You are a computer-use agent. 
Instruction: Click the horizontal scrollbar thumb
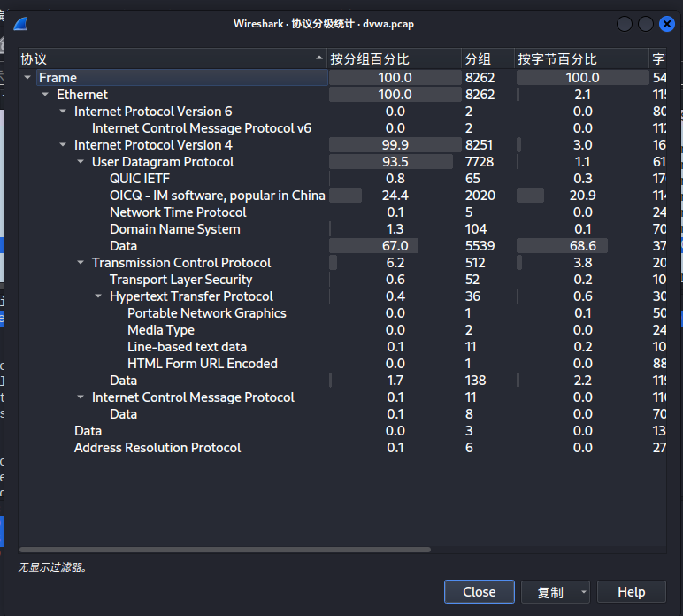click(226, 550)
